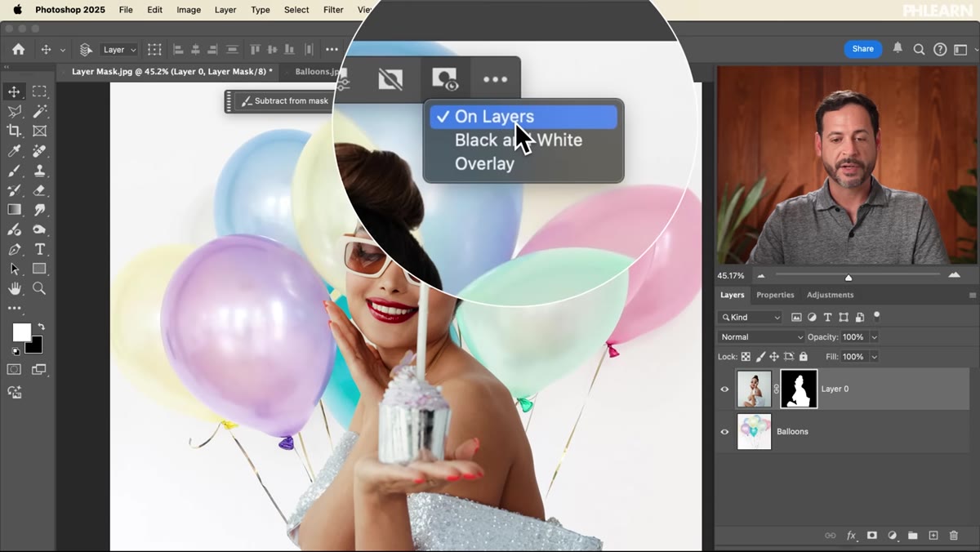
Task: Expand the Opacity value dropdown arrow
Action: click(x=874, y=337)
